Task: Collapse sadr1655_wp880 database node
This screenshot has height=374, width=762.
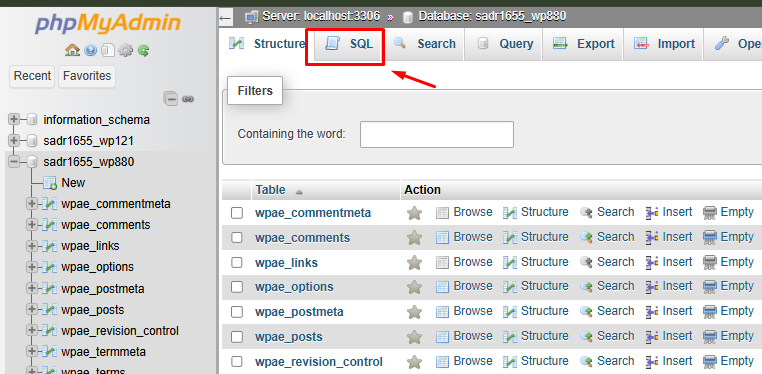Action: [14, 162]
